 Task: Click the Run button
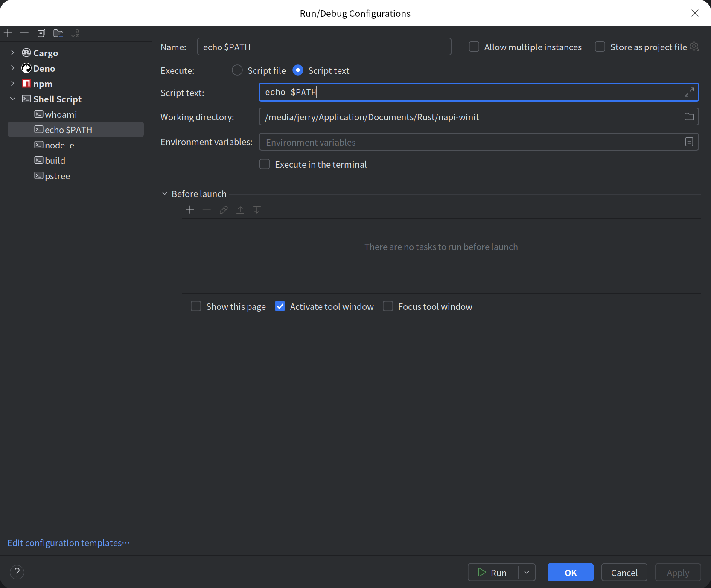tap(493, 572)
